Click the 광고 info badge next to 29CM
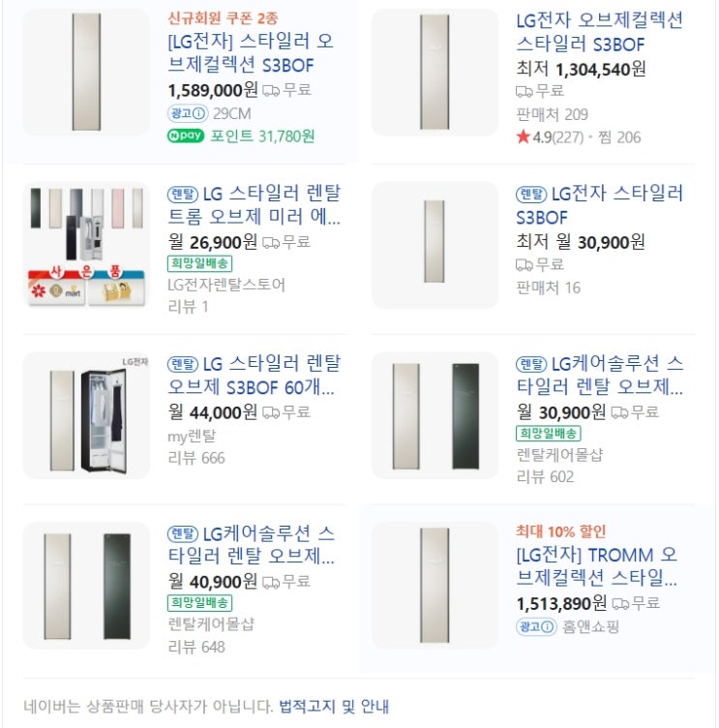The height and width of the screenshot is (728, 719). tap(188, 113)
